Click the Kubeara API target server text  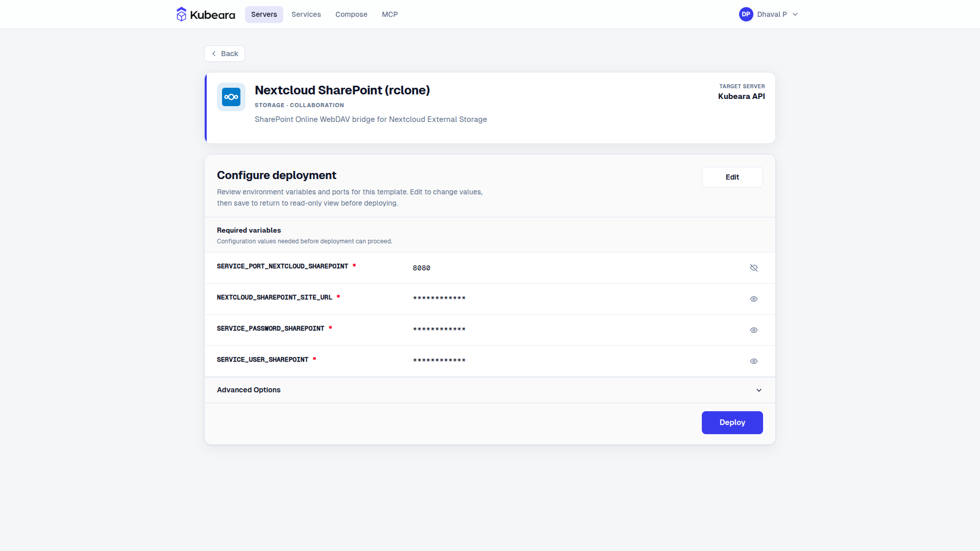(x=741, y=96)
